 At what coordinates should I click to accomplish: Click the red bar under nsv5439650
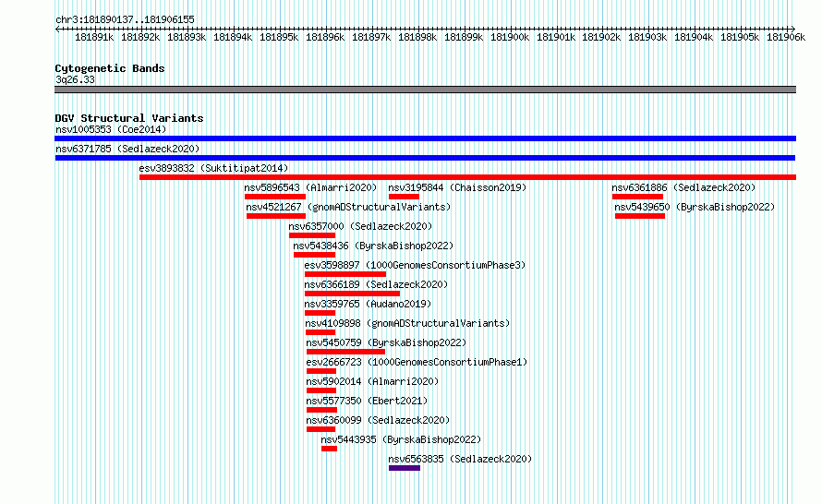640,216
